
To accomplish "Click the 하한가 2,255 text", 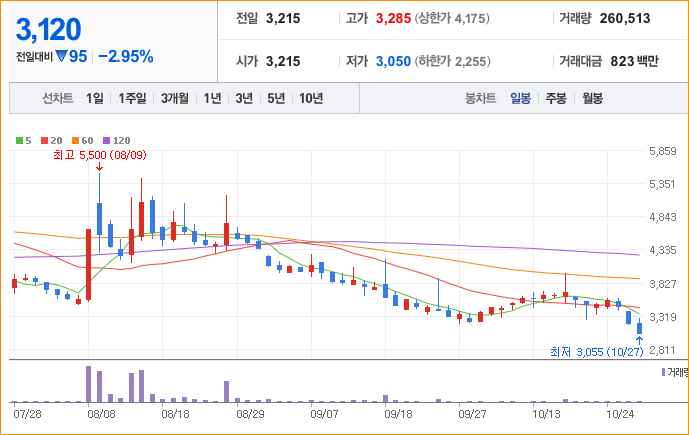I will [x=453, y=61].
